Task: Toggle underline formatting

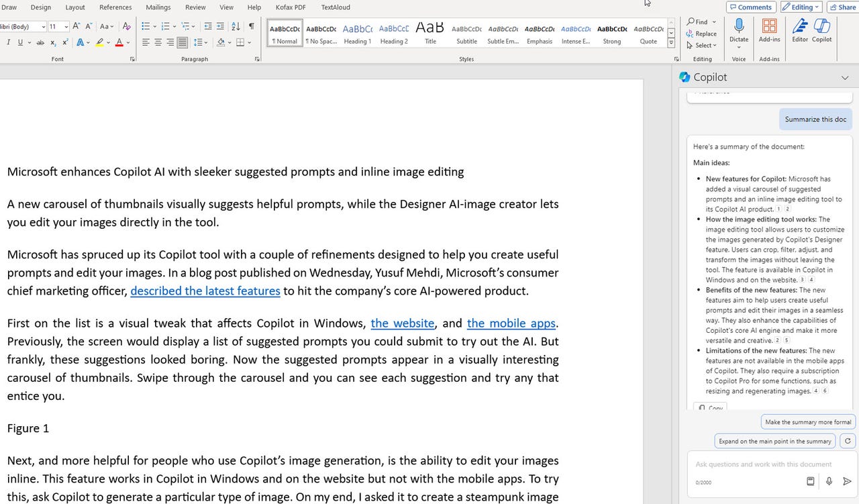Action: click(20, 42)
